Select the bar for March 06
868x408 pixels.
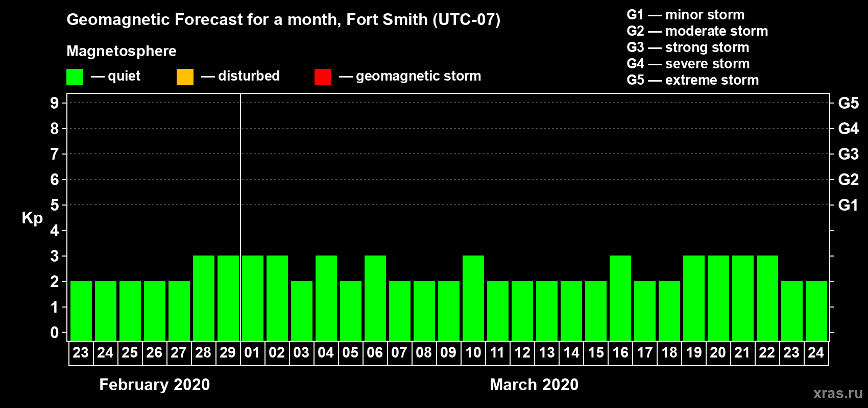(x=375, y=298)
